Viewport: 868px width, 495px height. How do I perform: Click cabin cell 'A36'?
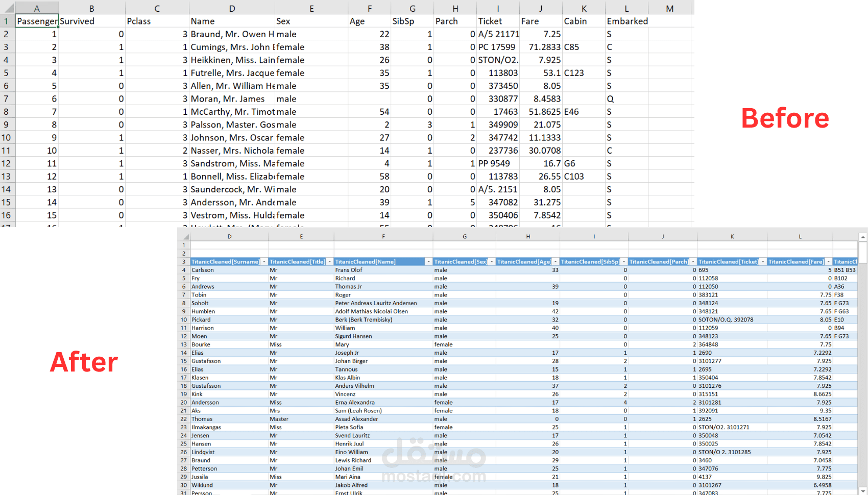click(845, 287)
